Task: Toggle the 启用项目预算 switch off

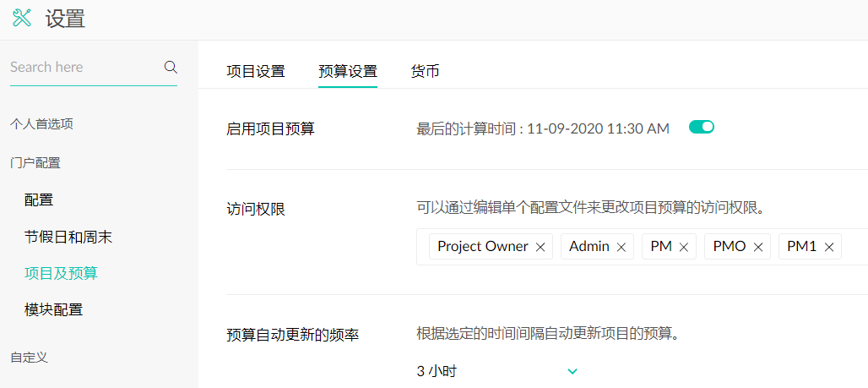Action: (702, 127)
